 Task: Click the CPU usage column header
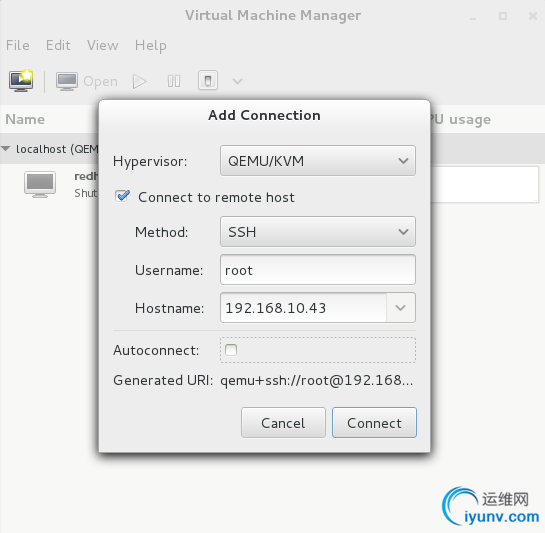click(461, 119)
